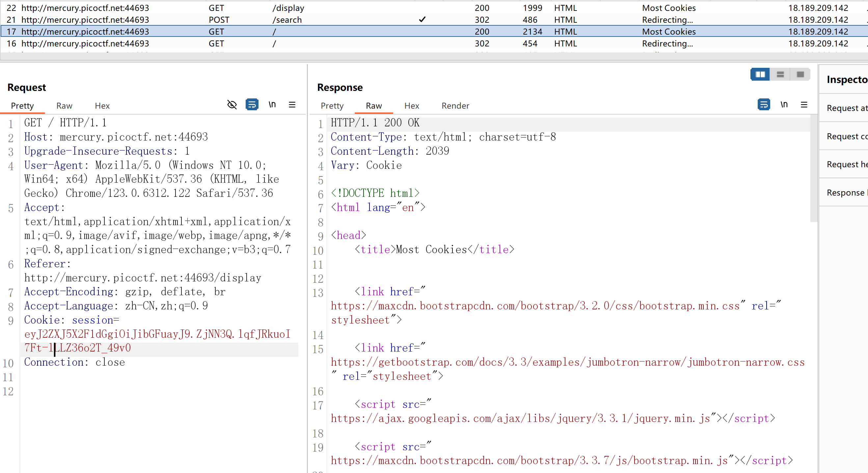Select history row 21 POST /search
The height and width of the screenshot is (473, 868).
pos(434,19)
